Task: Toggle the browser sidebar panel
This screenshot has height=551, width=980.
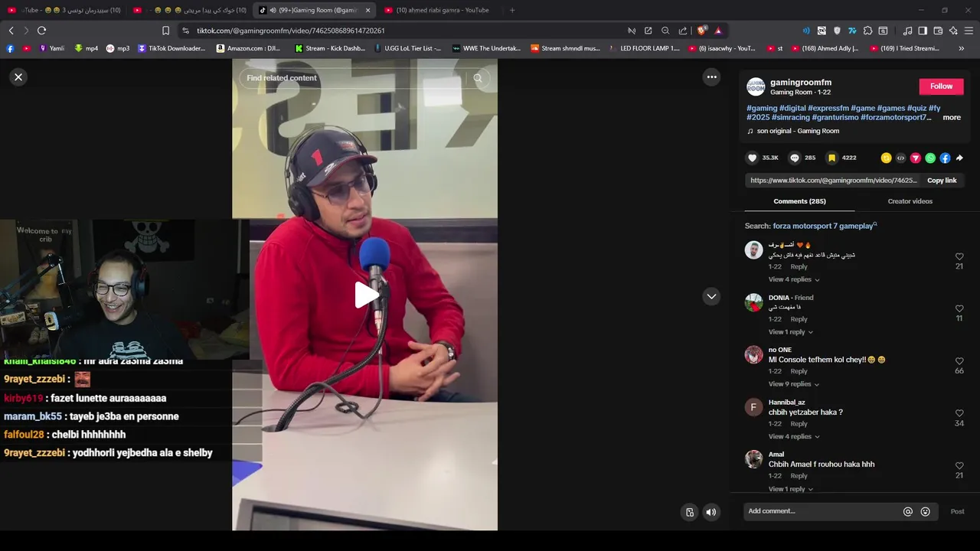Action: tap(923, 31)
